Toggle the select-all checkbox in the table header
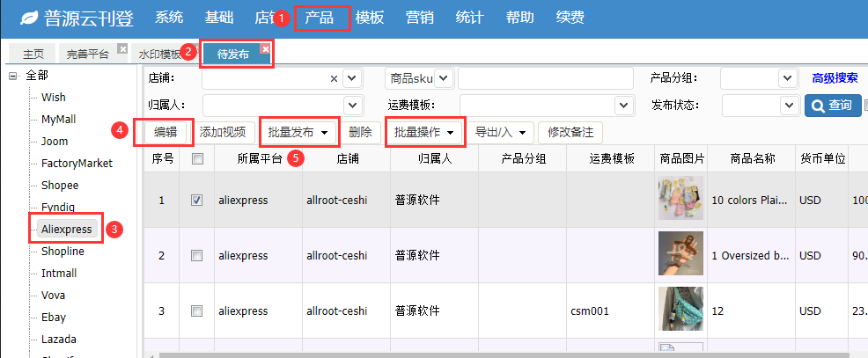Image resolution: width=868 pixels, height=358 pixels. (196, 159)
